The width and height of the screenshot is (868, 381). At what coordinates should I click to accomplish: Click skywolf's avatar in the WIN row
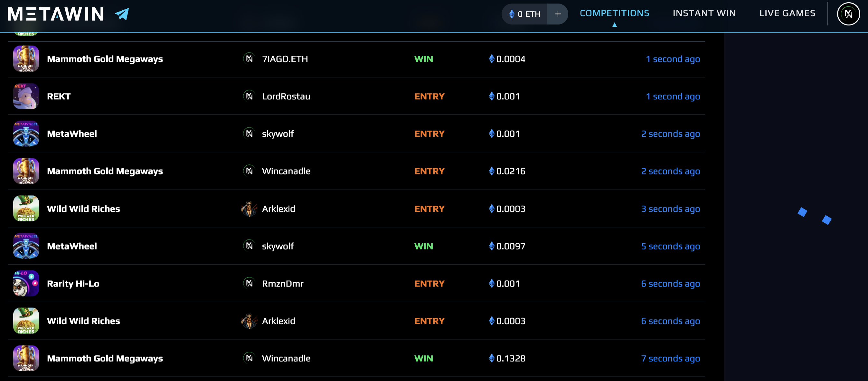point(249,246)
